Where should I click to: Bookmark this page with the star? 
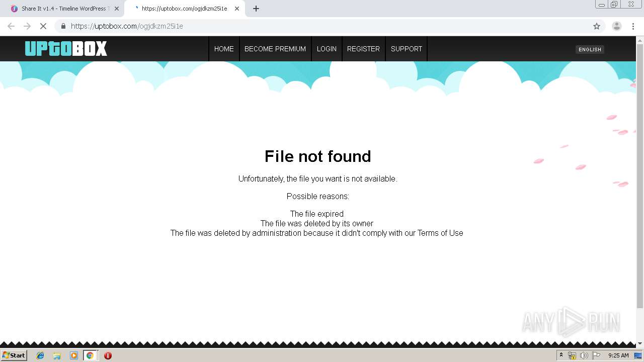597,26
